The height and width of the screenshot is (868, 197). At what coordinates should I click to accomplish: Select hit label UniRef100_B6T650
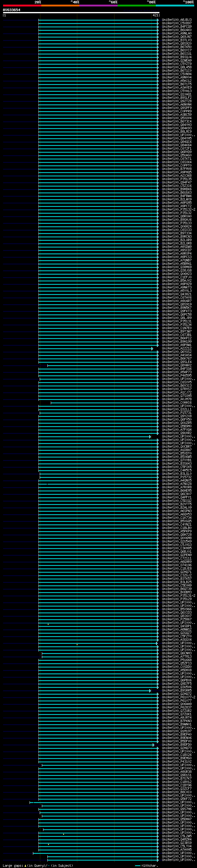(177, 47)
